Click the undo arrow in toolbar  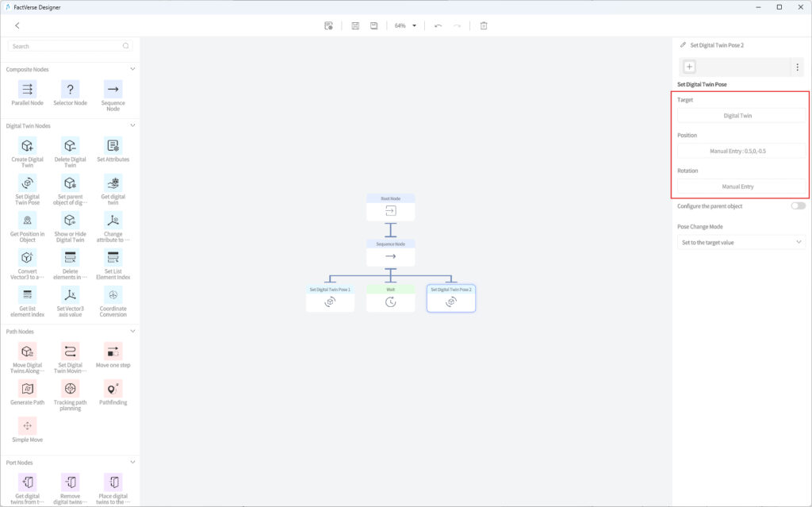click(x=438, y=26)
